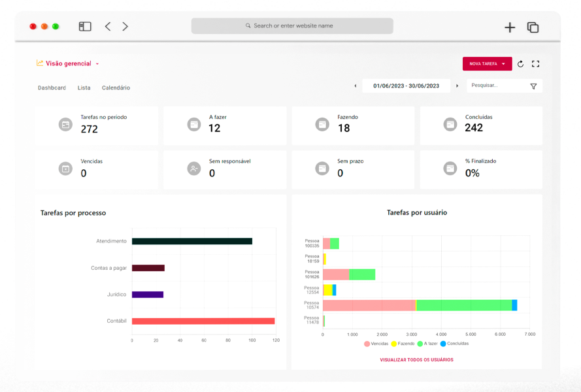581x392 pixels.
Task: Switch to the Calendário tab
Action: click(116, 88)
